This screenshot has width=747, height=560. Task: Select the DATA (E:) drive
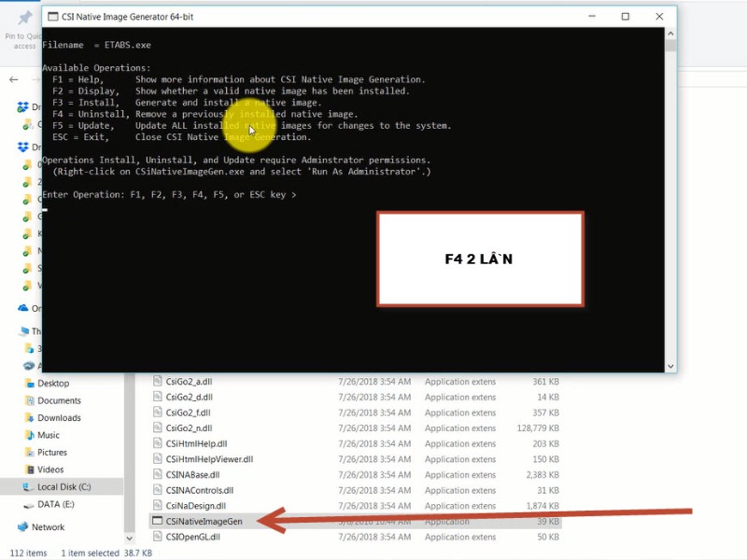point(54,504)
